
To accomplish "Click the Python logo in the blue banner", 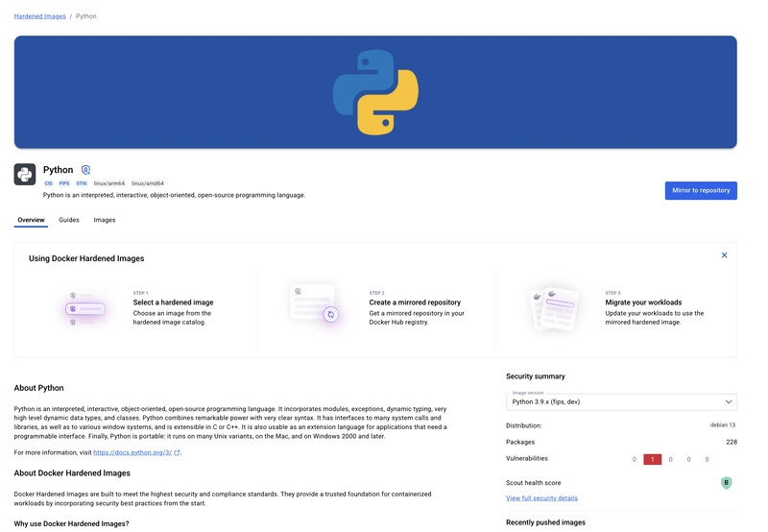I will tap(375, 92).
